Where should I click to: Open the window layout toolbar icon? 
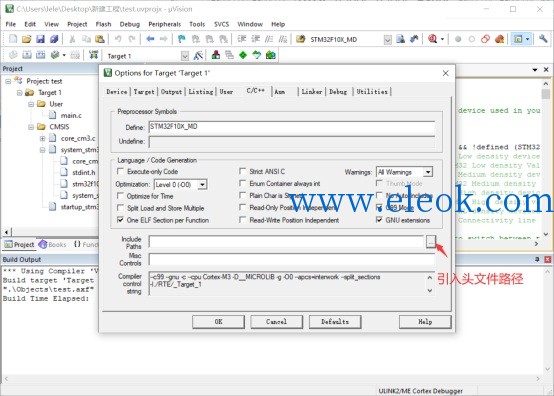click(x=518, y=39)
